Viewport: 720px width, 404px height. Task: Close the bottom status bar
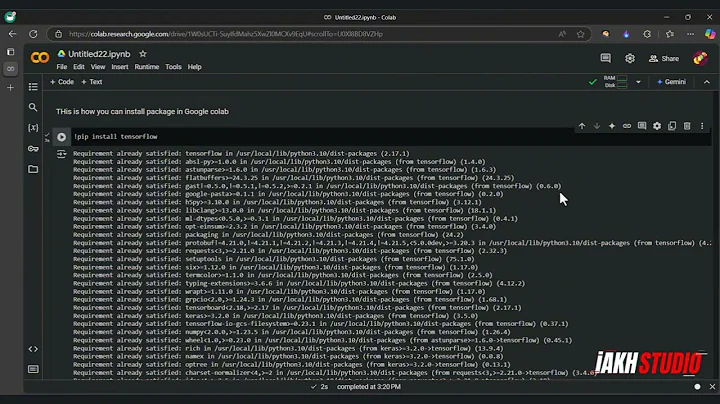[x=712, y=387]
